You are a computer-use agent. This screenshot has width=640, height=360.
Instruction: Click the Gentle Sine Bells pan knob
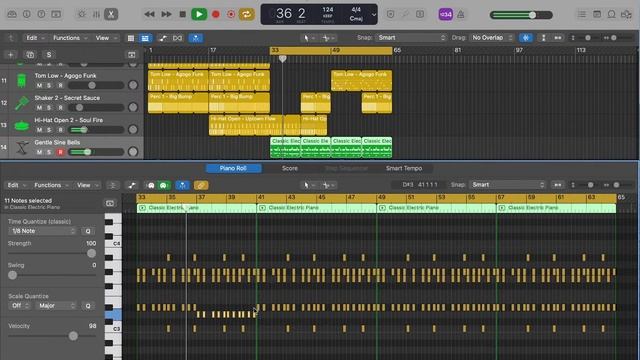tap(133, 152)
